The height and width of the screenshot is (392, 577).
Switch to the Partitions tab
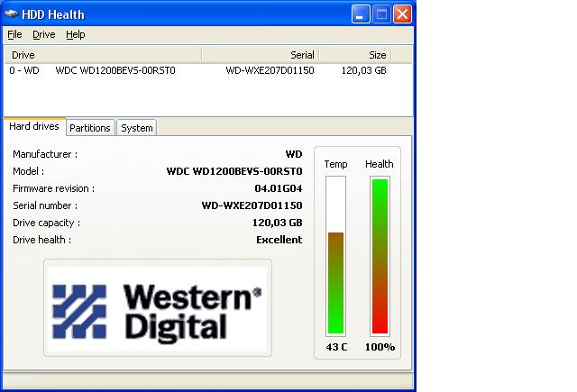coord(90,128)
